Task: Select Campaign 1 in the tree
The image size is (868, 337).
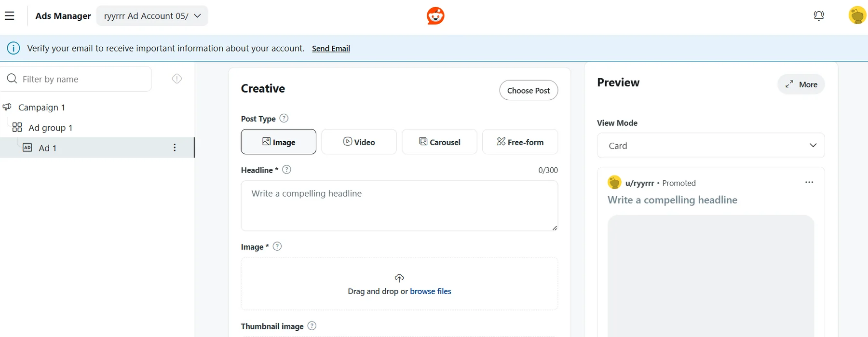Action: [41, 107]
